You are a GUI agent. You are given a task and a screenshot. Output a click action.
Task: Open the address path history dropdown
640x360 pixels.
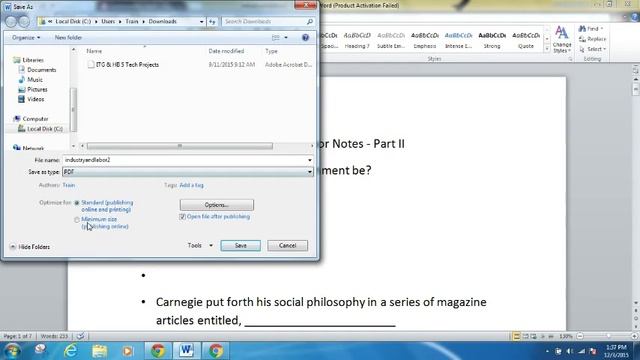coord(201,21)
